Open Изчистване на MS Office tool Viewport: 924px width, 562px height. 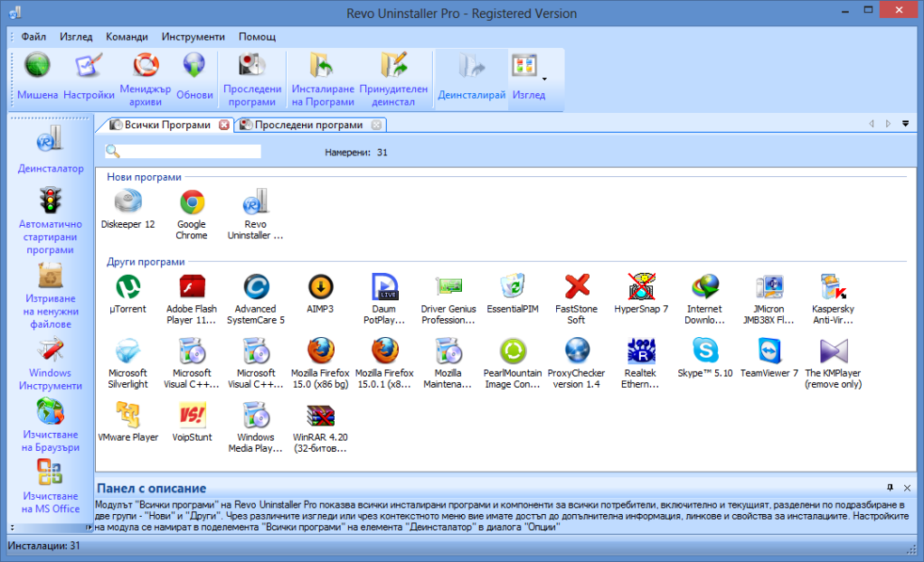point(50,487)
